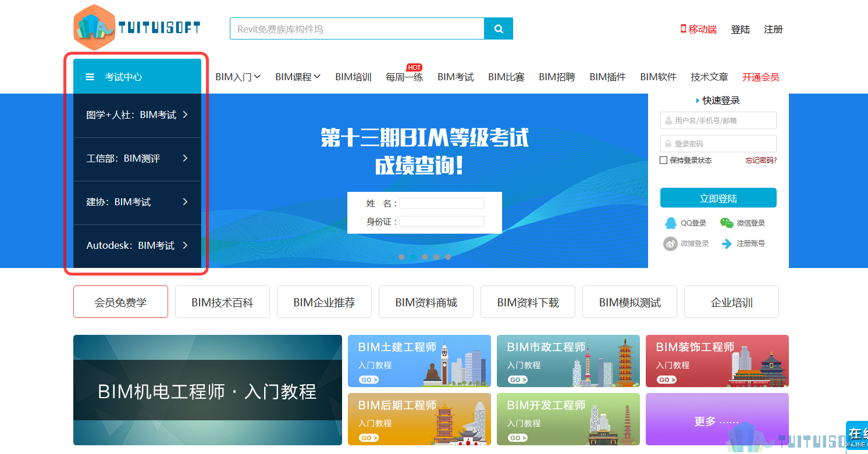Click 注册 link in header
This screenshot has width=868, height=454.
(773, 29)
